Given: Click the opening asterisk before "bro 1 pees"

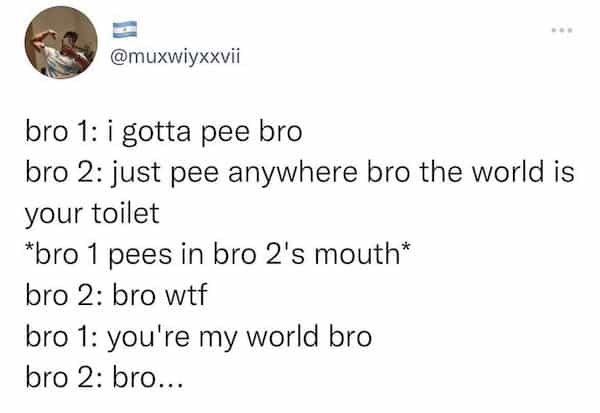Looking at the screenshot, I should tap(29, 247).
